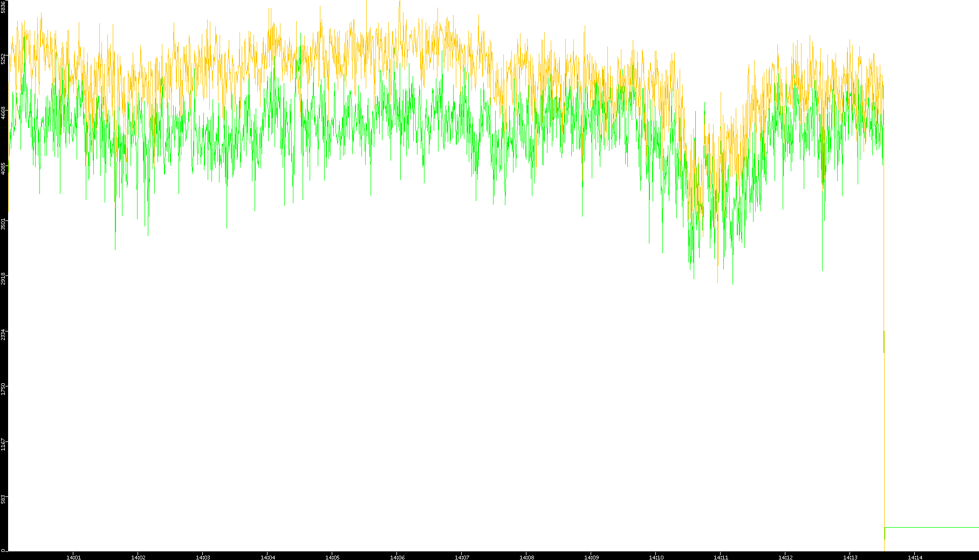Image resolution: width=979 pixels, height=560 pixels.
Task: Pick the 14:11 time axis label
Action: coord(721,557)
